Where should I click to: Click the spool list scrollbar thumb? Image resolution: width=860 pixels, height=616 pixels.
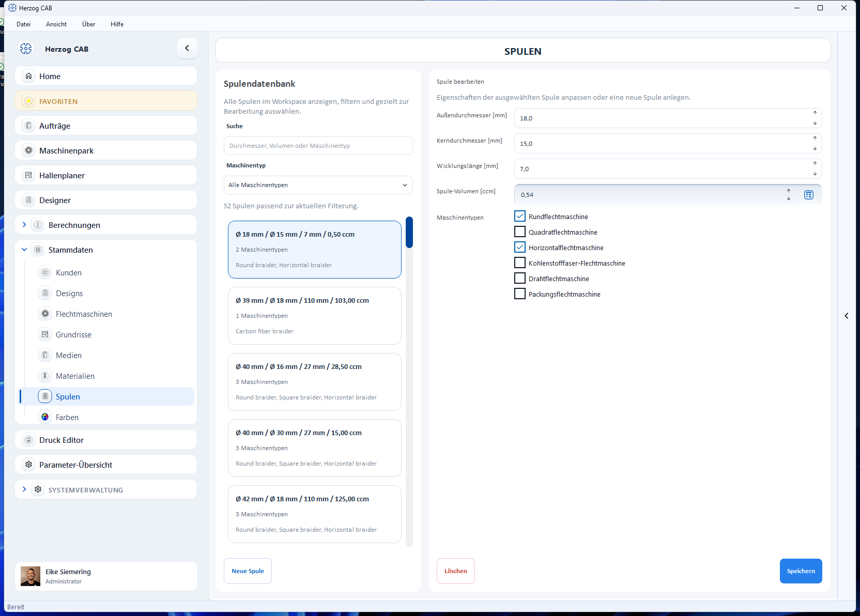[x=409, y=232]
